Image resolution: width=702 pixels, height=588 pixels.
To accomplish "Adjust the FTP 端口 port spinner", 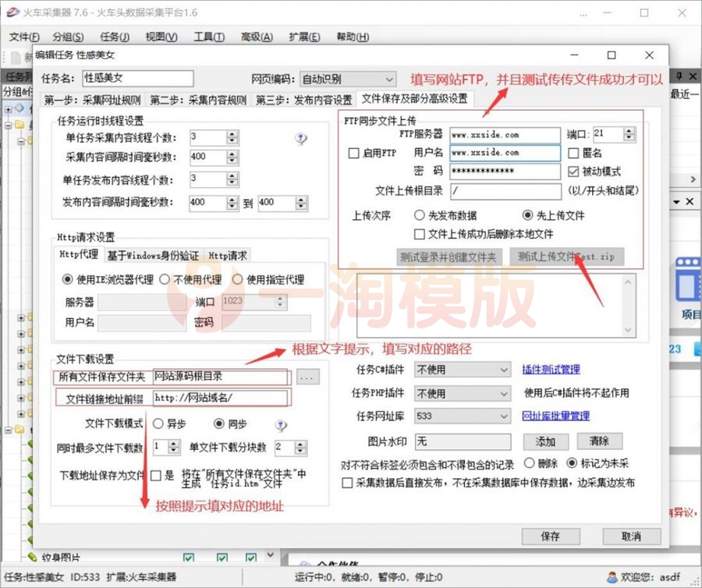I will coord(629,134).
